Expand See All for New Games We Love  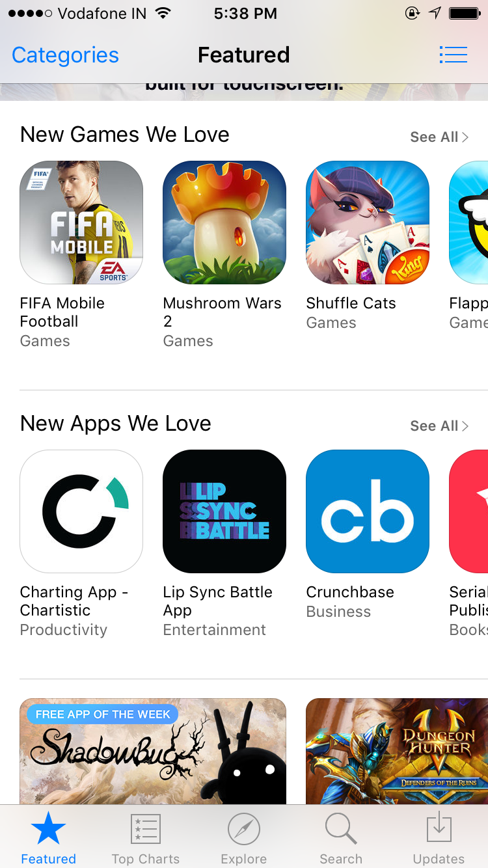tap(439, 137)
